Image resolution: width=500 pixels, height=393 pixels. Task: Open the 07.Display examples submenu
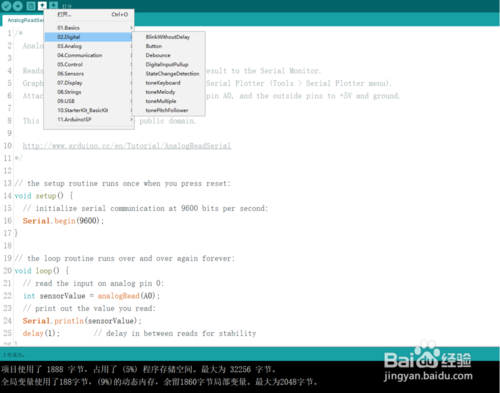coord(89,83)
